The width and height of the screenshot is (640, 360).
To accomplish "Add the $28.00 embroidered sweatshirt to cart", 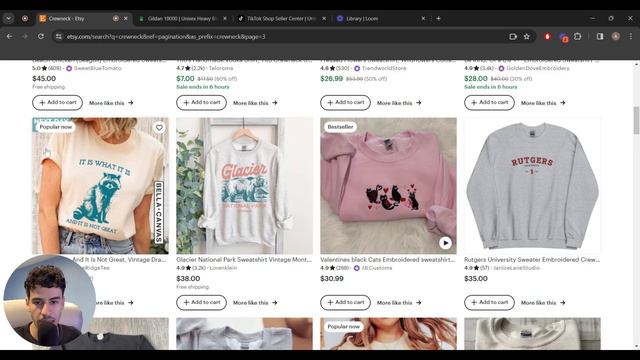I will 489,102.
